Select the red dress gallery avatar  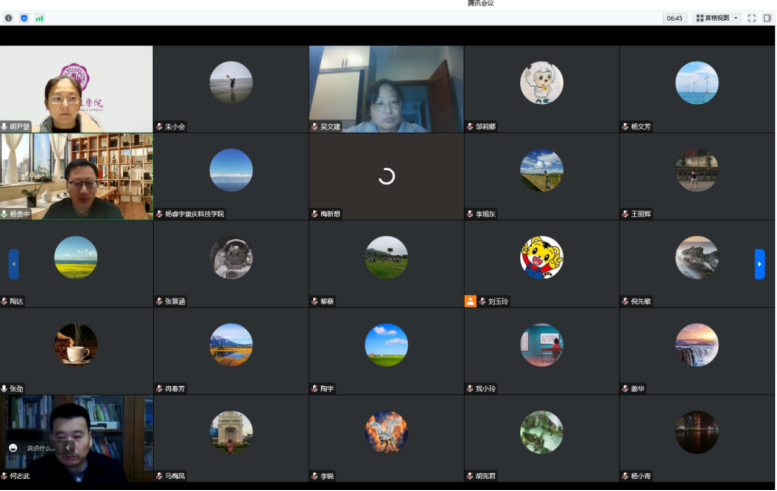542,345
